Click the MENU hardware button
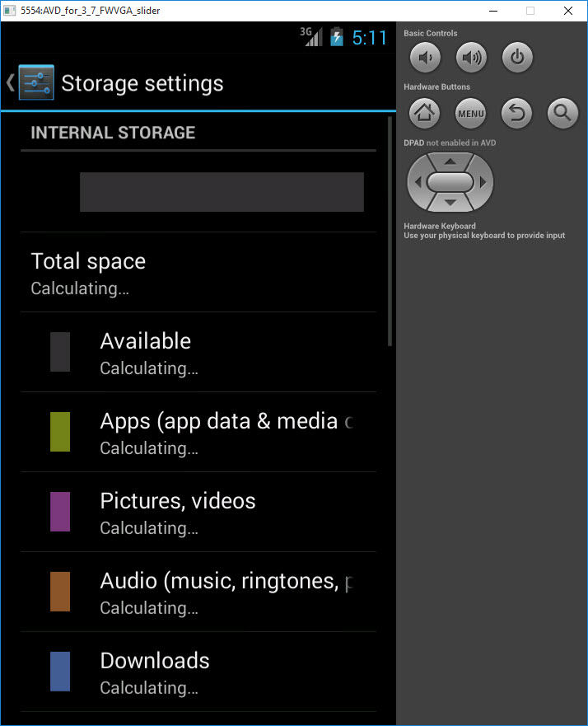The image size is (588, 726). [x=470, y=113]
